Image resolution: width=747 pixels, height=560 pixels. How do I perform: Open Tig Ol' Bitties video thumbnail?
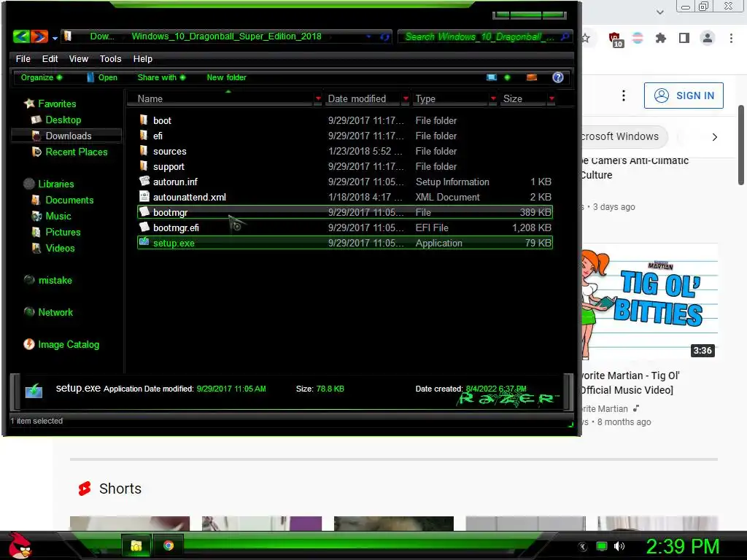tap(649, 301)
